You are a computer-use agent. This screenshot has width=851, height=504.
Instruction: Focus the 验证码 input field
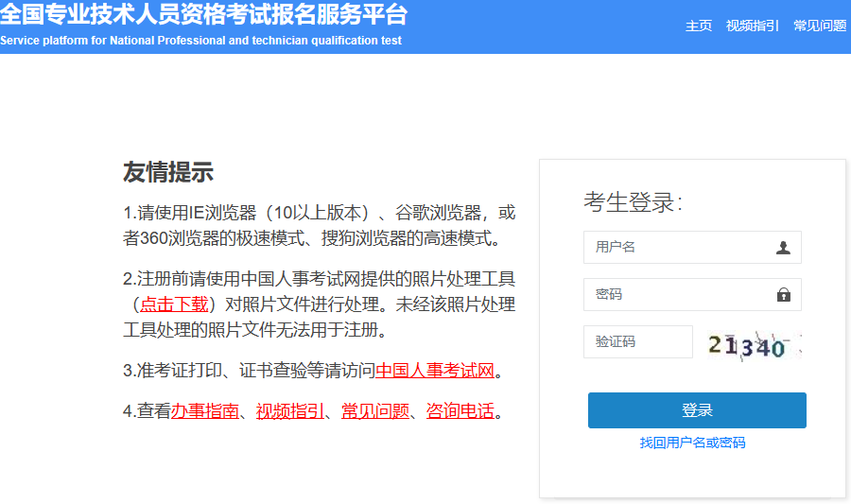[638, 342]
